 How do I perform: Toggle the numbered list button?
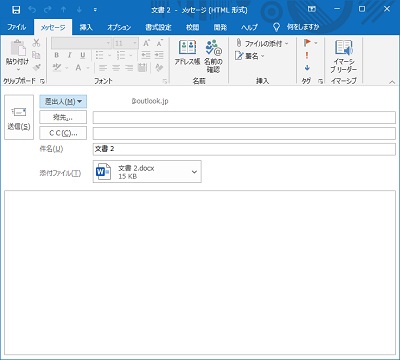point(121,55)
